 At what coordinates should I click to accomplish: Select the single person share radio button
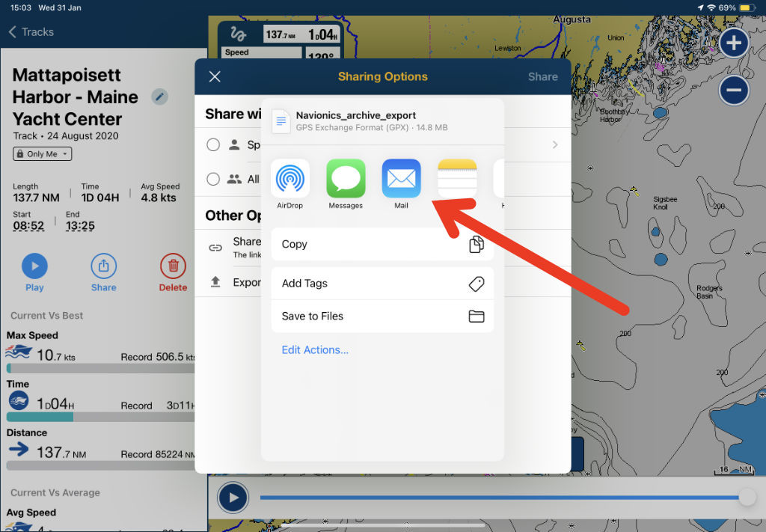tap(213, 145)
